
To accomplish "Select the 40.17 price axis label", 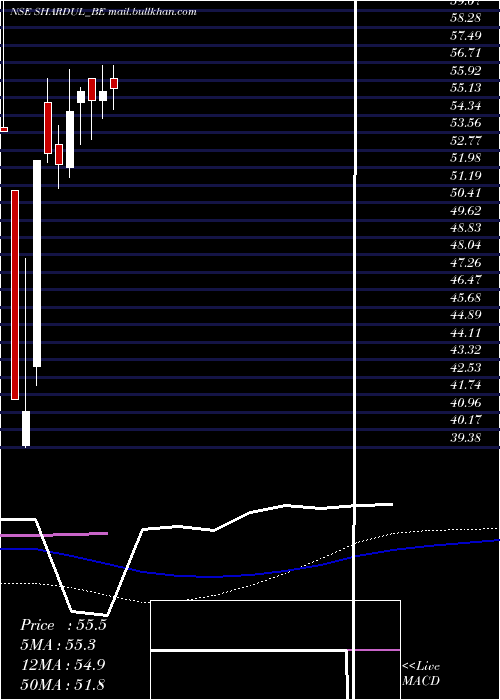I will pyautogui.click(x=465, y=420).
